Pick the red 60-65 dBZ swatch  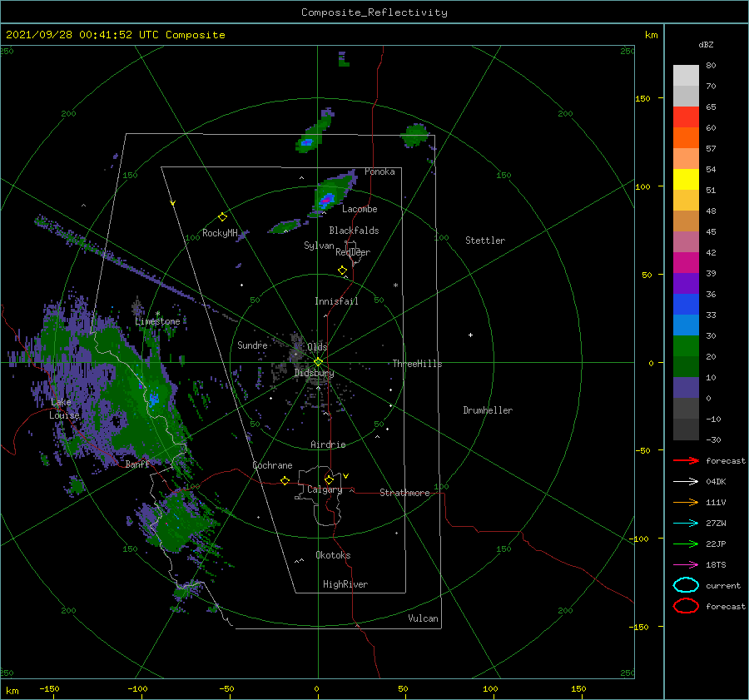coord(686,117)
